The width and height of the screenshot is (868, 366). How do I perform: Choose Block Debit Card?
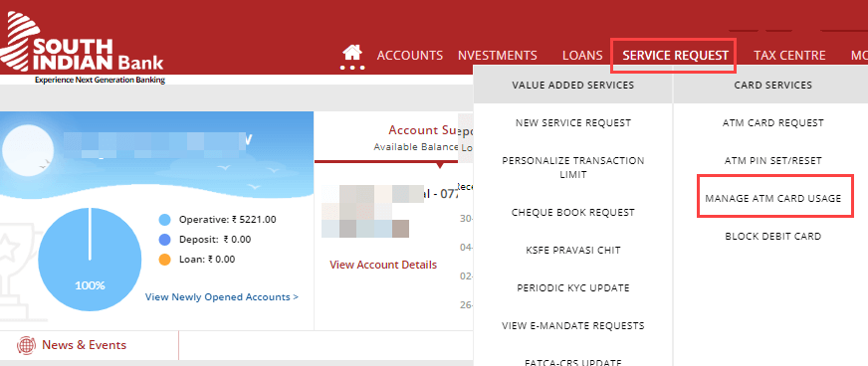(772, 236)
